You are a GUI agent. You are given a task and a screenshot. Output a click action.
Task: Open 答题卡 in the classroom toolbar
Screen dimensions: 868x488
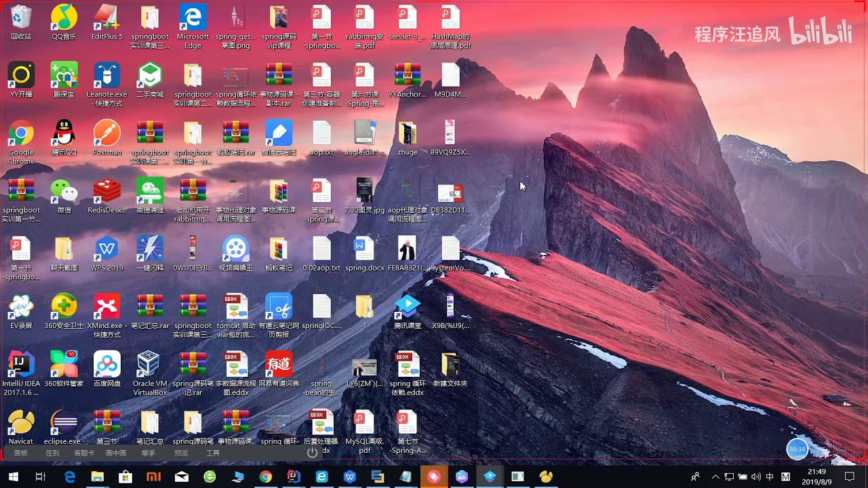(84, 453)
